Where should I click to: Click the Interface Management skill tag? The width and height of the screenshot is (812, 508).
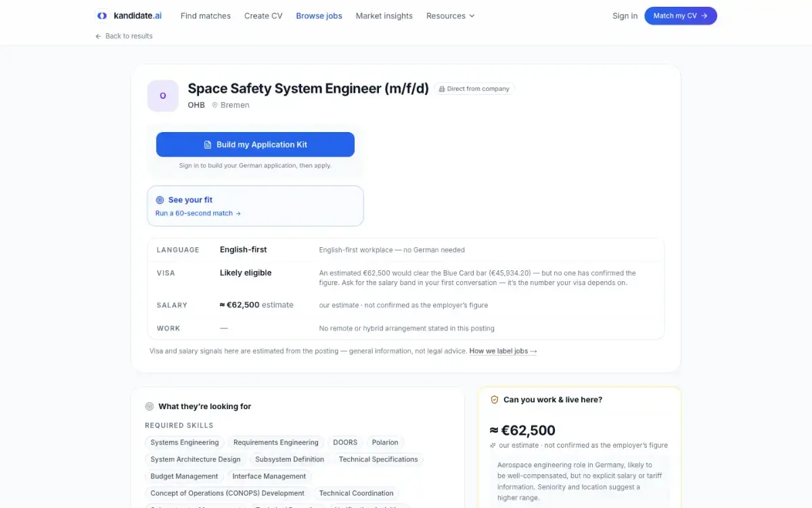tap(269, 476)
